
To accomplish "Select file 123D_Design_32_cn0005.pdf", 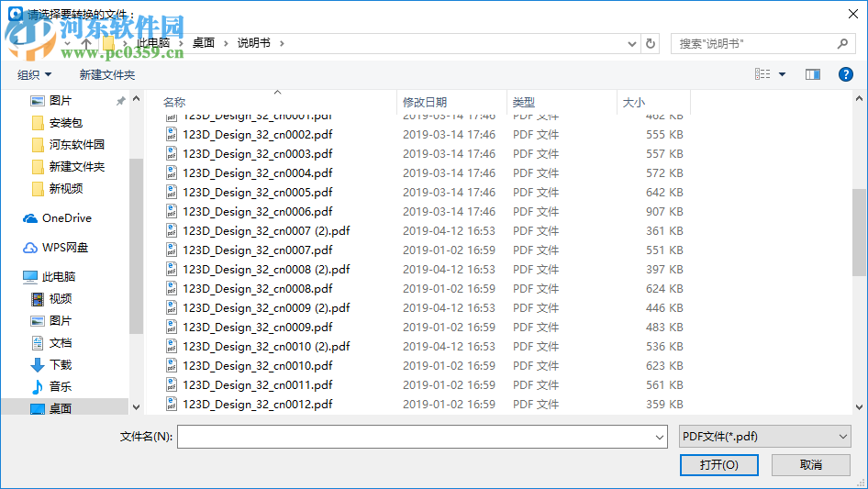I will [x=258, y=193].
